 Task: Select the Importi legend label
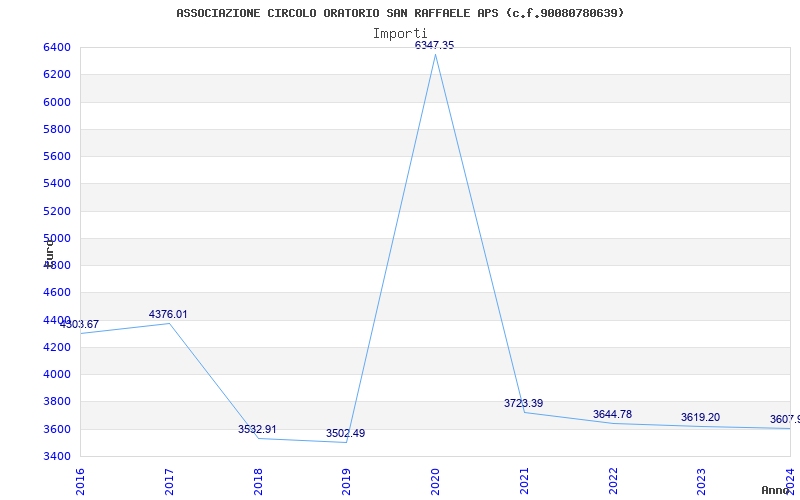click(400, 34)
